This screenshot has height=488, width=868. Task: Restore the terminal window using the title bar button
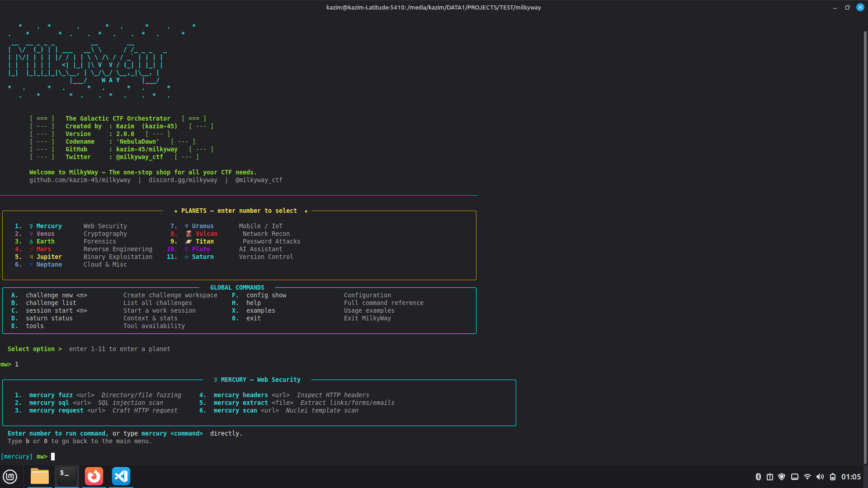click(x=847, y=7)
